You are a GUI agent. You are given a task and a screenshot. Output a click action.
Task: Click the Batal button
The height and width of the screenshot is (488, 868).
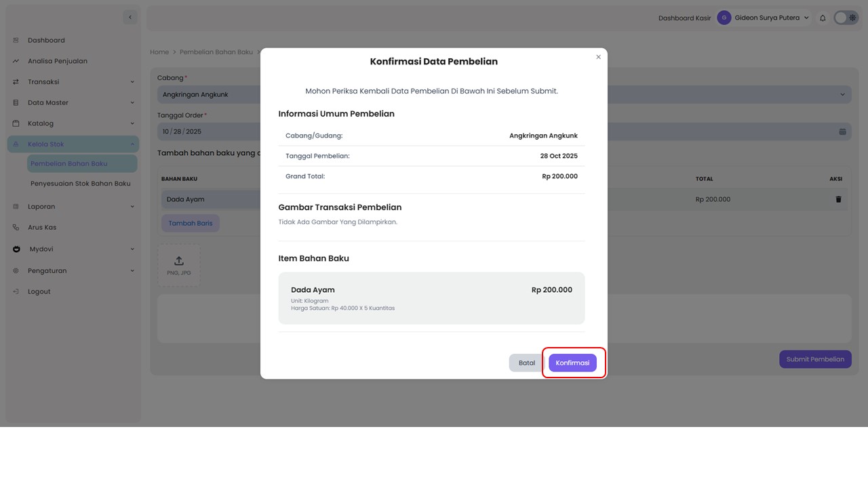coord(527,363)
